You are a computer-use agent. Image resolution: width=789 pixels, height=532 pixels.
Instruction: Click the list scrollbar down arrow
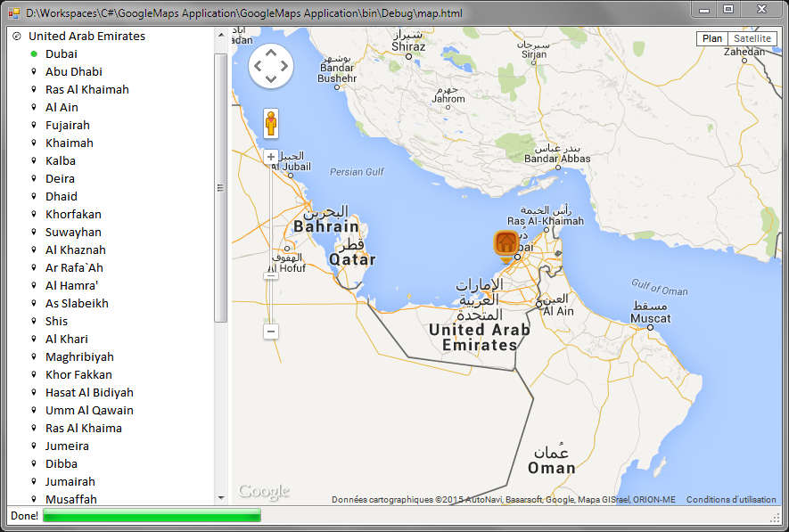(x=221, y=498)
